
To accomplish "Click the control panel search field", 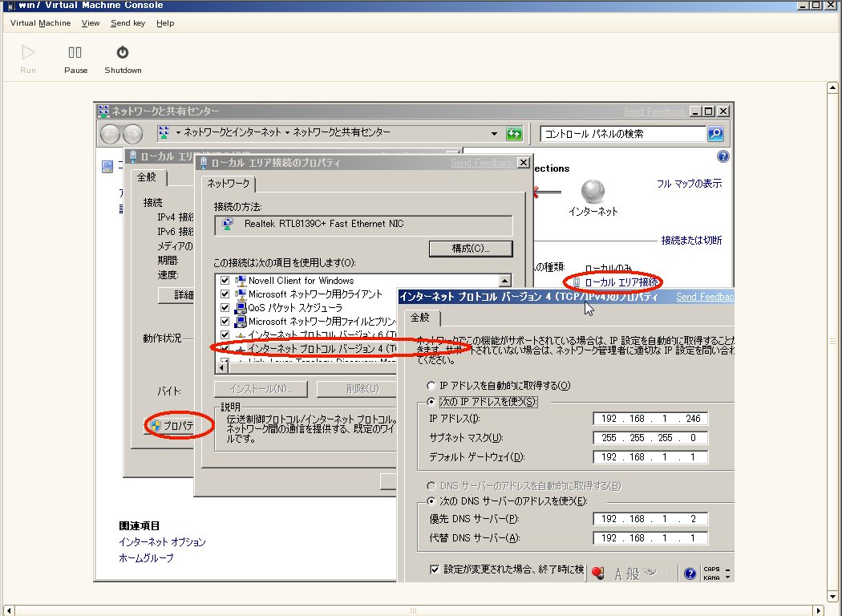I will pyautogui.click(x=623, y=133).
